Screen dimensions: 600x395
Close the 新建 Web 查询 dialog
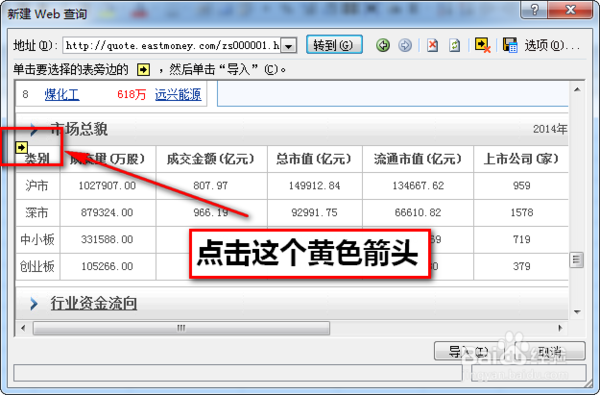(570, 9)
